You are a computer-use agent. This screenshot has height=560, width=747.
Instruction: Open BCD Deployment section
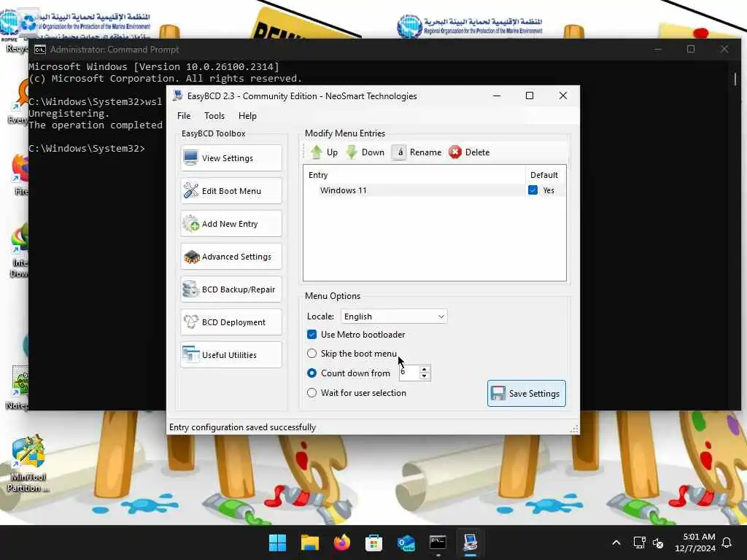click(231, 322)
